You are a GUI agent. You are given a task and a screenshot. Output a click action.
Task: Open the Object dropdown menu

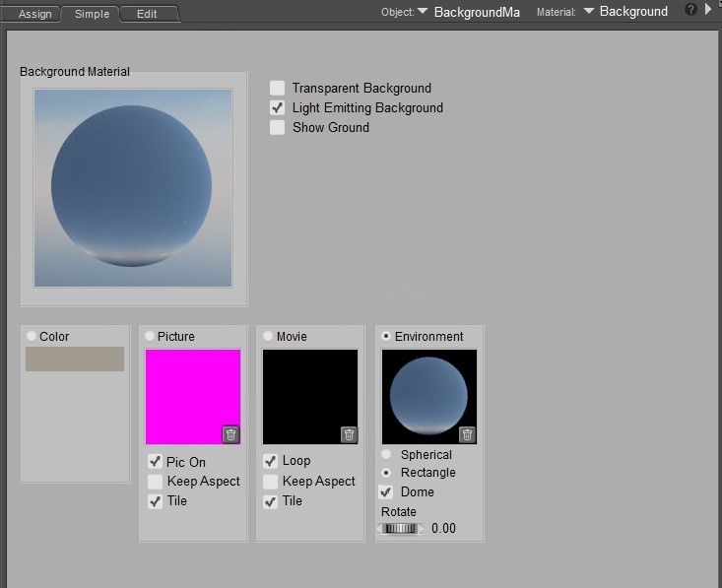pyautogui.click(x=423, y=12)
